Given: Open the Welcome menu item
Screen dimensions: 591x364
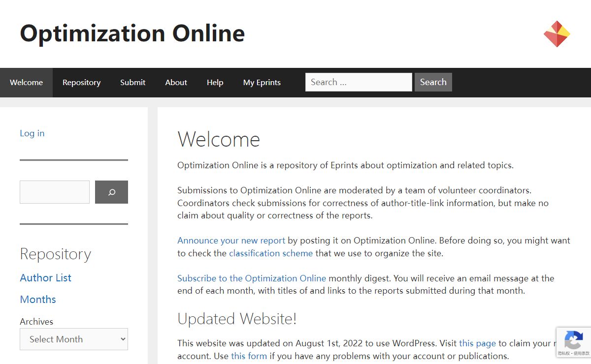Looking at the screenshot, I should tap(26, 83).
